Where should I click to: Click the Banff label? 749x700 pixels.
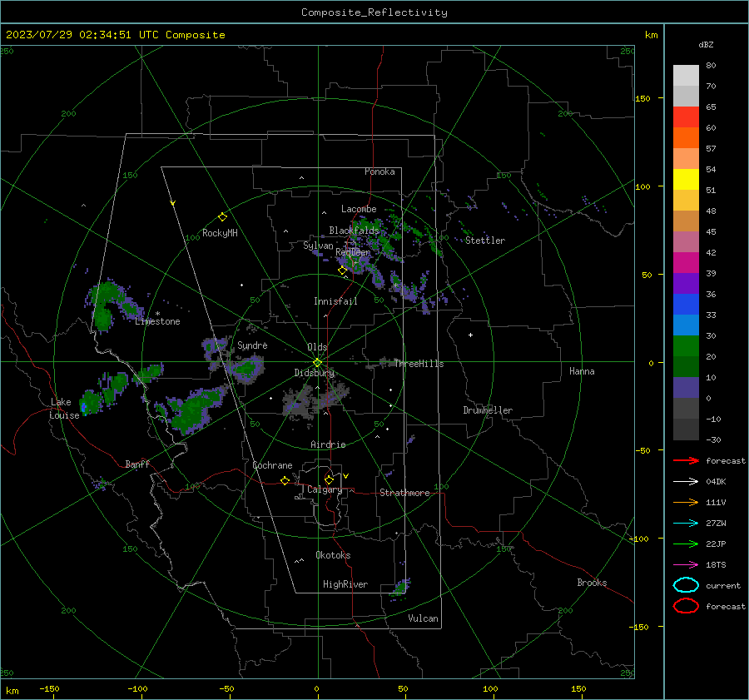(x=137, y=464)
